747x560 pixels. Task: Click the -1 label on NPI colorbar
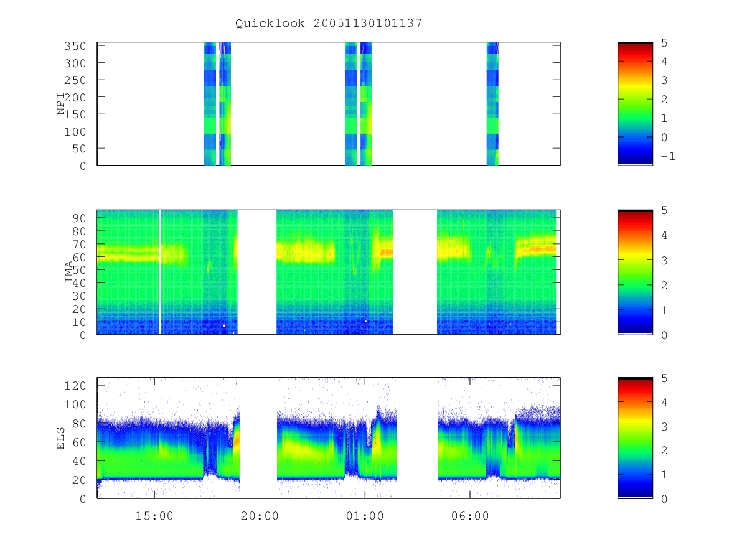coord(667,156)
